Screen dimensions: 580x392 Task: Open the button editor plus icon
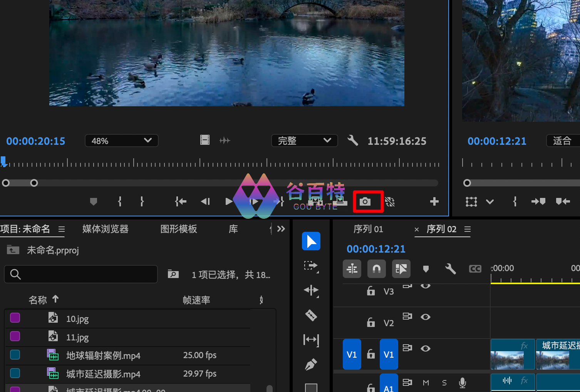tap(434, 201)
